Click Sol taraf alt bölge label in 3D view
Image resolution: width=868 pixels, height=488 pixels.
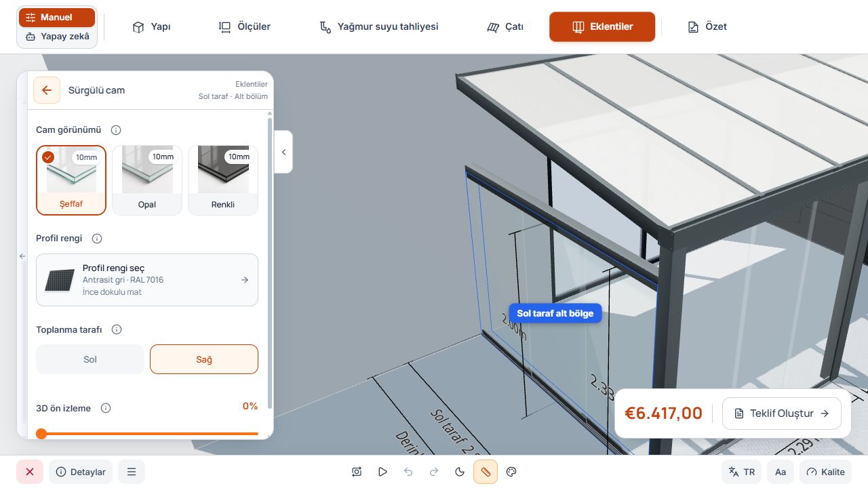[555, 313]
